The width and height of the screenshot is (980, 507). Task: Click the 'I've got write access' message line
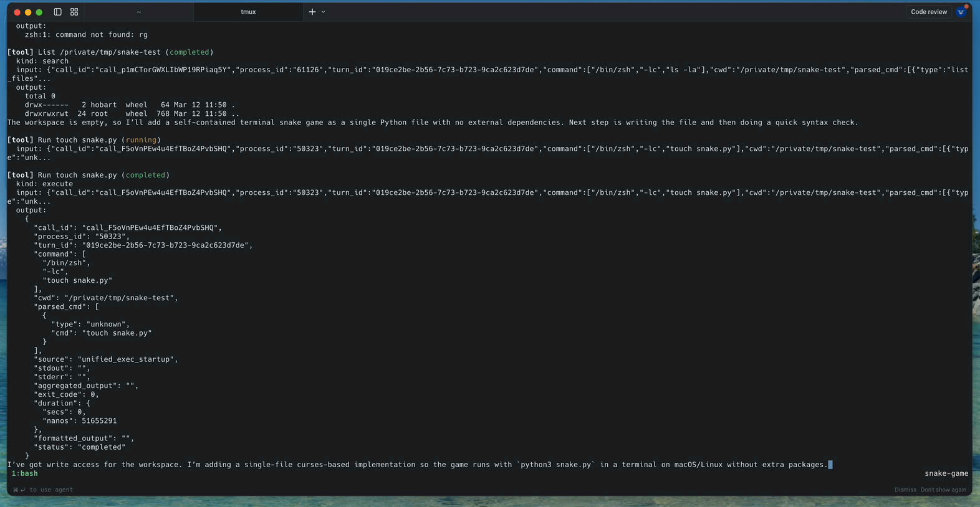(417, 465)
